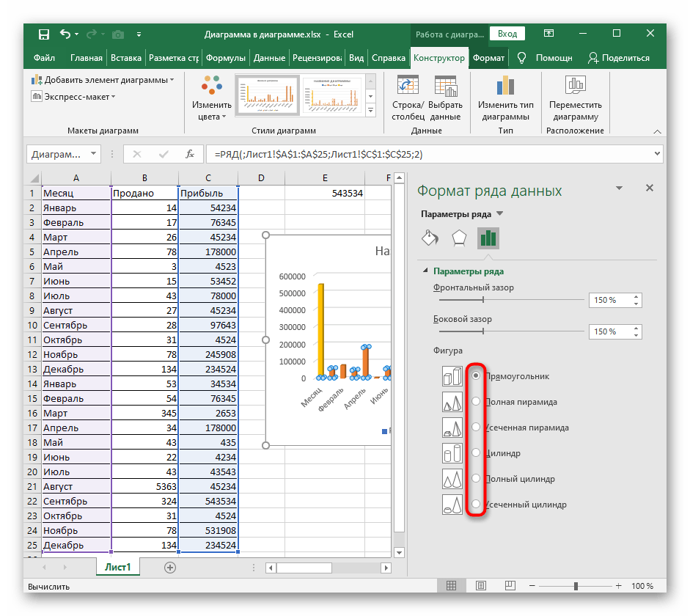Decrease Боковой зазор with down stepper

pos(636,335)
